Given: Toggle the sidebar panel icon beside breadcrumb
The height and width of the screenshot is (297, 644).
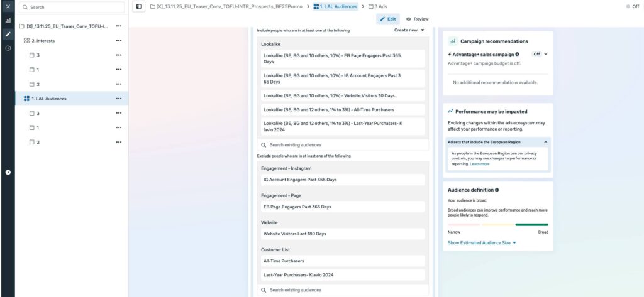Looking at the screenshot, I should pyautogui.click(x=139, y=6).
